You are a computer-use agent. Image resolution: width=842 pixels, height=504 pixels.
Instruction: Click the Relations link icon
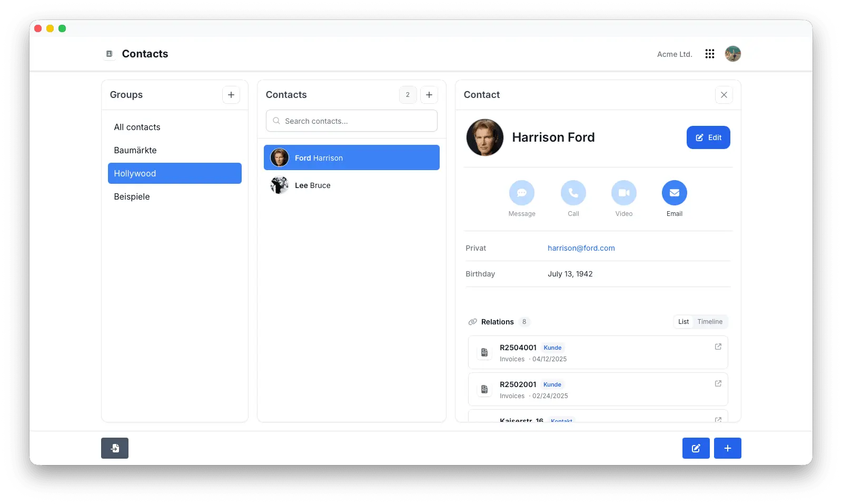473,322
